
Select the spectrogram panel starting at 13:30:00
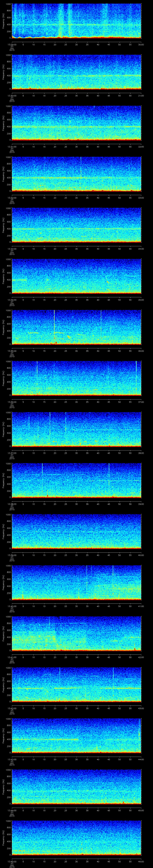(x=77, y=72)
